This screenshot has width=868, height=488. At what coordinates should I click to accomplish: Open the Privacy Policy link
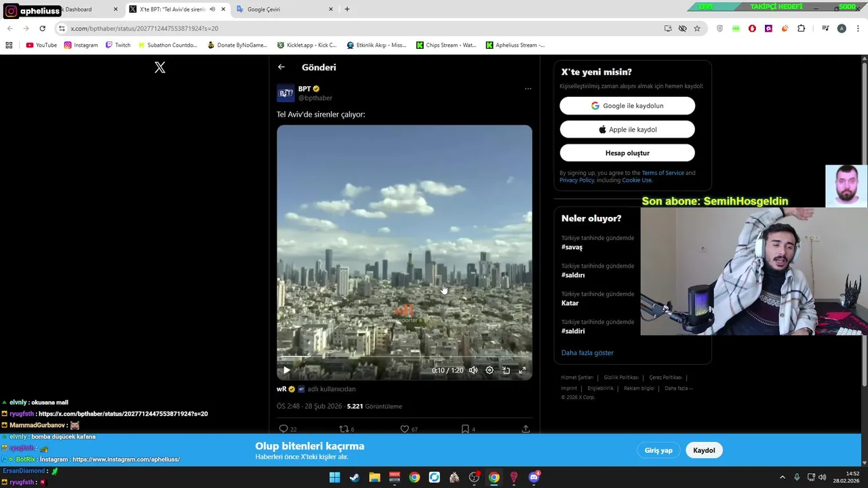pyautogui.click(x=576, y=180)
